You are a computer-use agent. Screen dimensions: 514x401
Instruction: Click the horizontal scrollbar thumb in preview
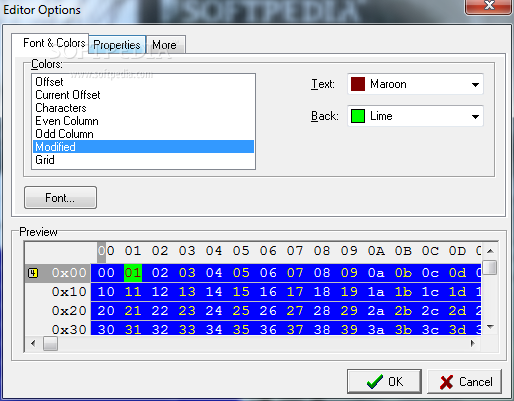pos(50,343)
